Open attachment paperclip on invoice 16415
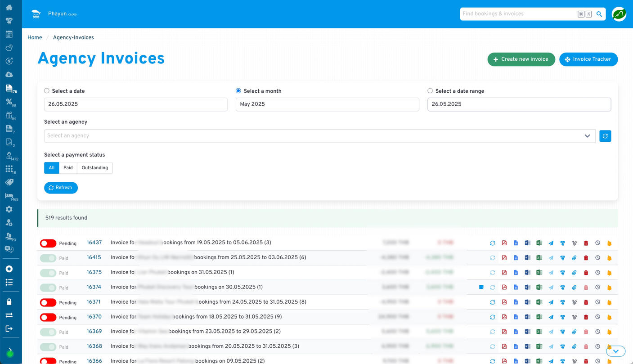The image size is (633, 364). [574, 257]
